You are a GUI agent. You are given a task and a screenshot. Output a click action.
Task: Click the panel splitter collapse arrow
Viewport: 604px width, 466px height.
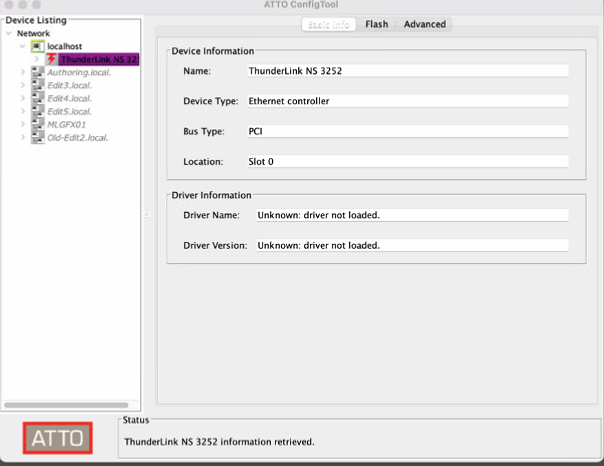146,213
